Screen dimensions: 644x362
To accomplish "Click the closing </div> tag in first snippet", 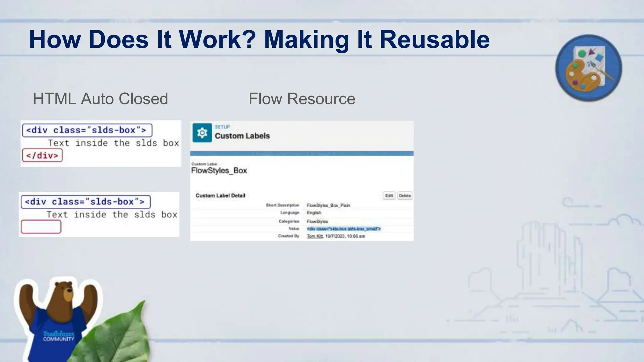I will pos(42,156).
